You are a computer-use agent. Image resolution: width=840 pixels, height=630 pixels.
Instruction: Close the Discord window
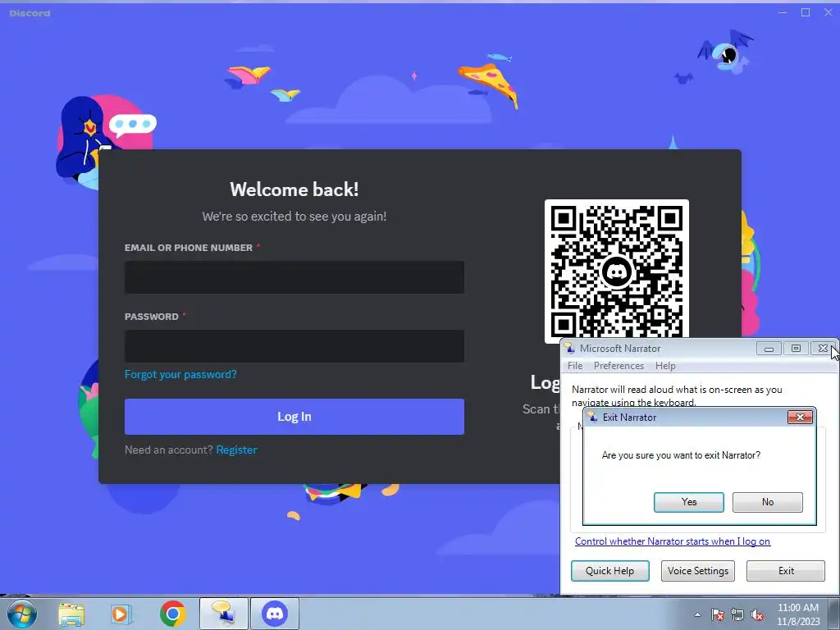coord(828,12)
